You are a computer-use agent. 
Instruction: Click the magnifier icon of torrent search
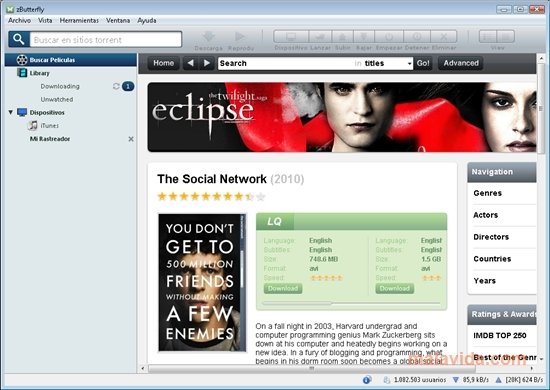[x=19, y=39]
